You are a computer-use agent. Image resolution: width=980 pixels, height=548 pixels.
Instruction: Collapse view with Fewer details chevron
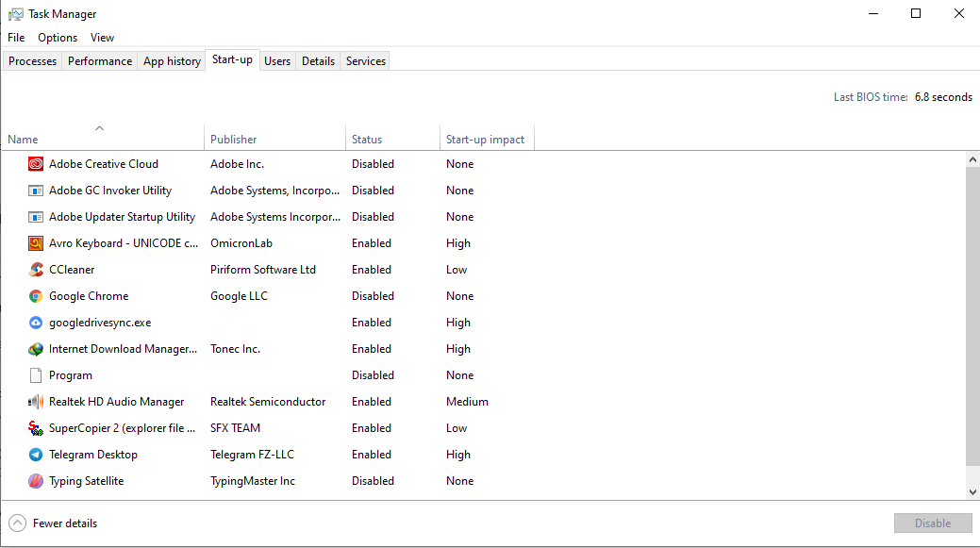pos(18,523)
